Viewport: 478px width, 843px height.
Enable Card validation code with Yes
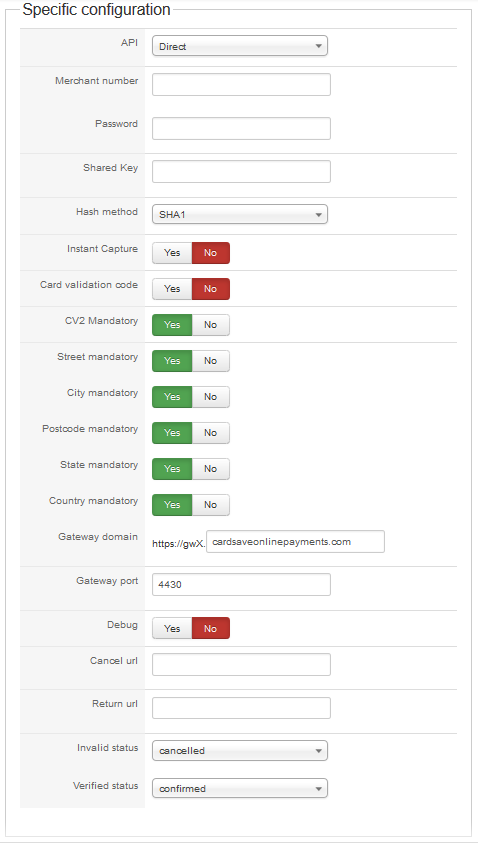pos(172,289)
